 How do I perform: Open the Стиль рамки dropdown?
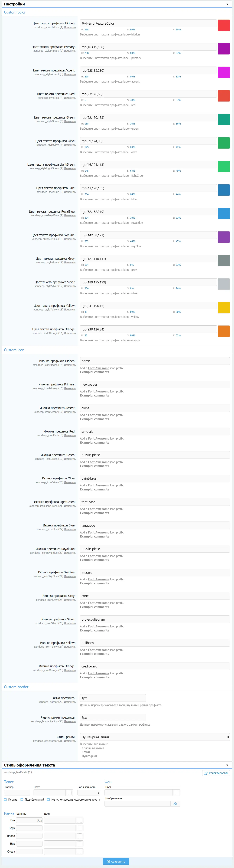tap(155, 737)
